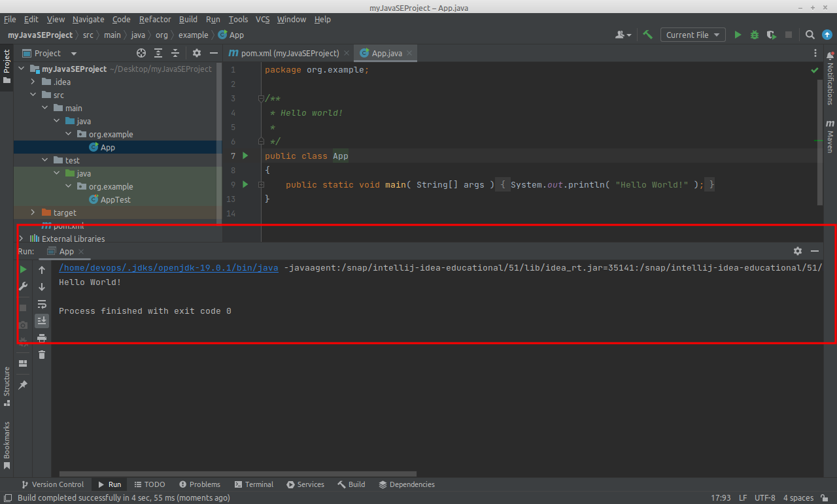The height and width of the screenshot is (504, 837).
Task: Open the Problems tool window tab
Action: (199, 484)
